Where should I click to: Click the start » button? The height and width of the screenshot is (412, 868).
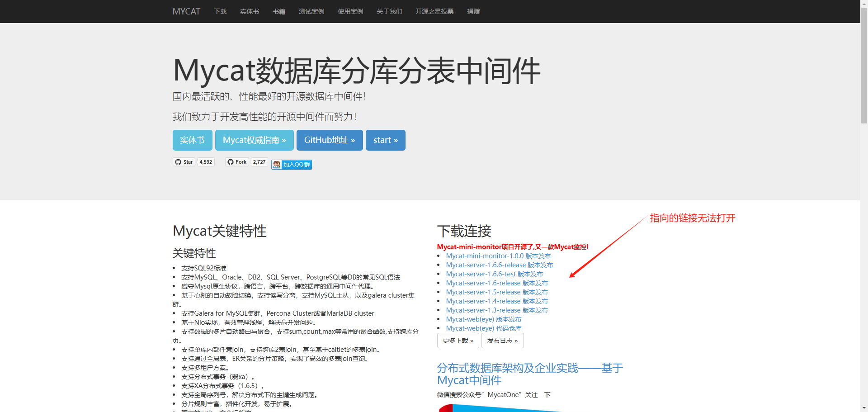click(x=386, y=140)
